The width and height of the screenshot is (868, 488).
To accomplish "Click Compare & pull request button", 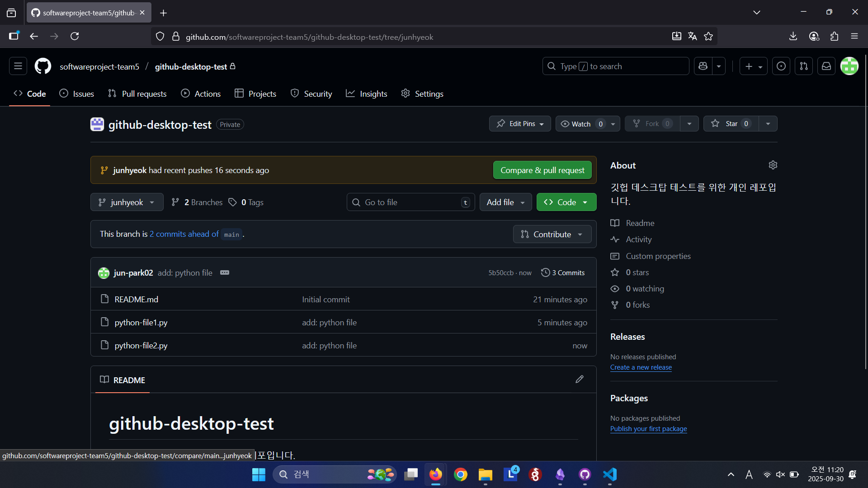I will (x=542, y=170).
